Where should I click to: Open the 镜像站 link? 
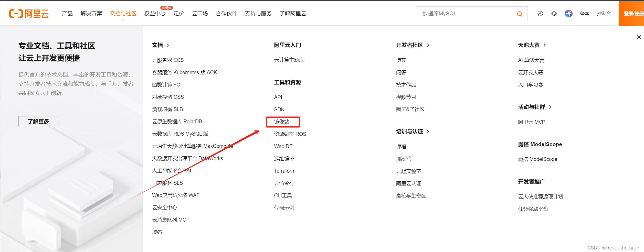point(282,122)
